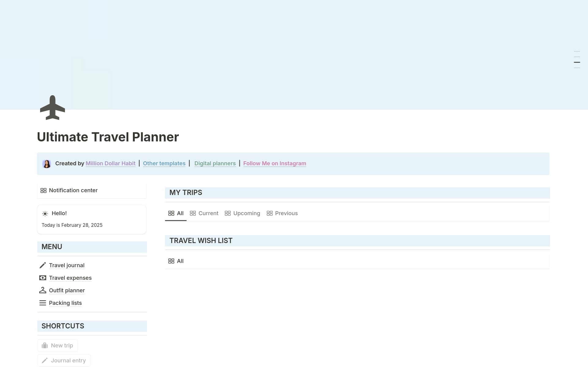588x367 pixels.
Task: Click the money icon next to Travel expenses
Action: click(43, 278)
